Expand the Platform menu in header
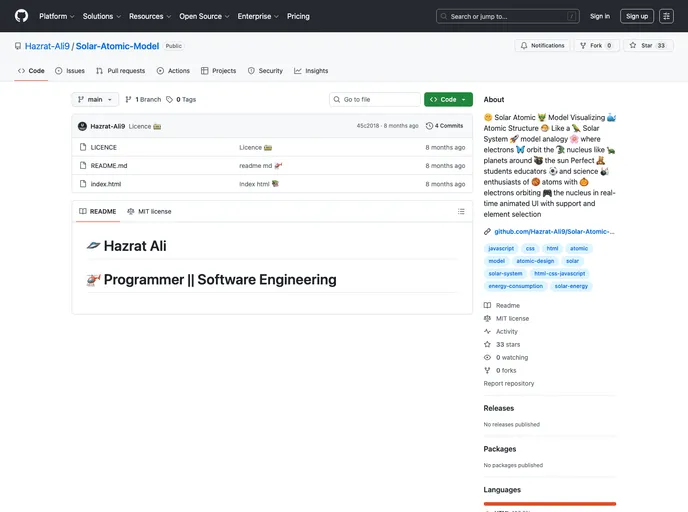The height and width of the screenshot is (512, 688). [x=56, y=16]
